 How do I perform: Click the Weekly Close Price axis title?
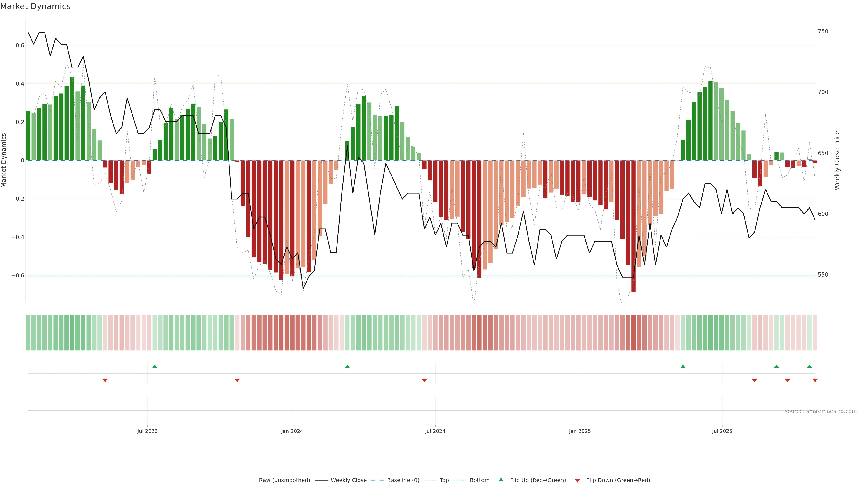click(x=837, y=160)
